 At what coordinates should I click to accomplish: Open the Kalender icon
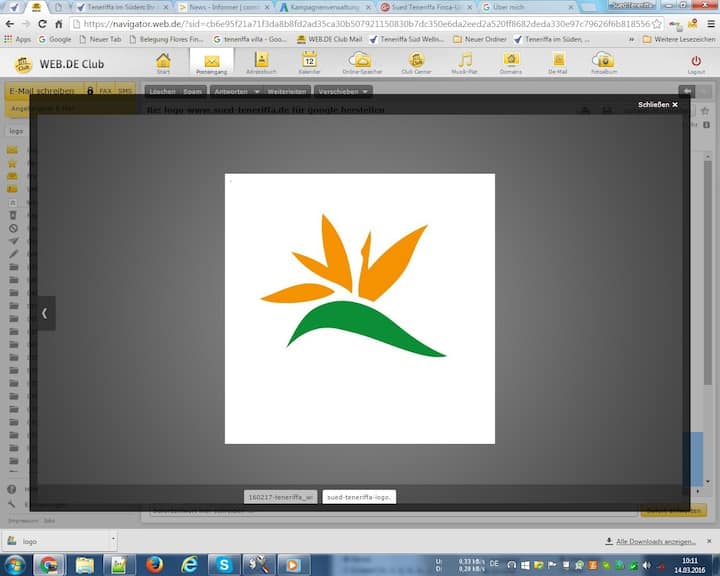pyautogui.click(x=309, y=63)
